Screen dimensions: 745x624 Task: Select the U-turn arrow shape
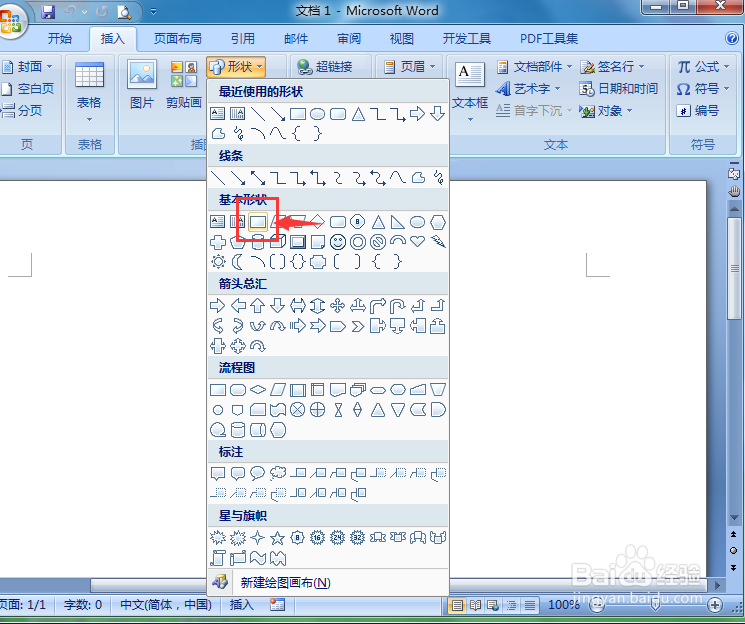click(397, 305)
